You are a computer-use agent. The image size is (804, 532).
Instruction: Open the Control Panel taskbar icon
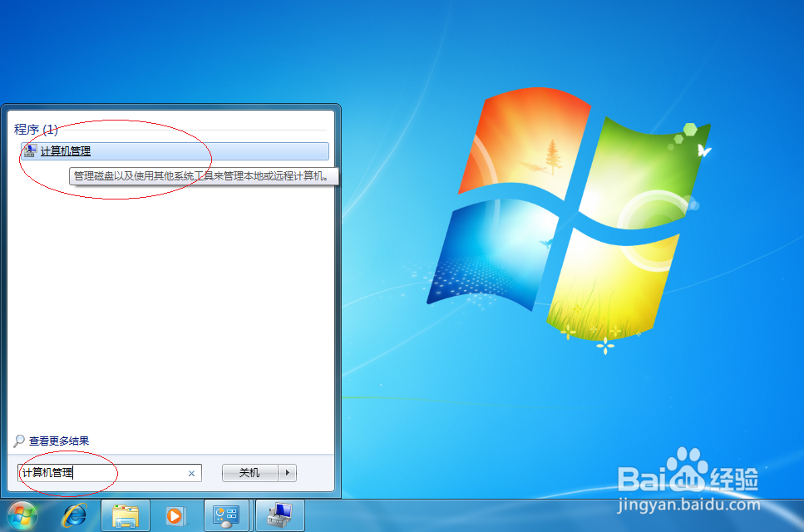[x=226, y=515]
